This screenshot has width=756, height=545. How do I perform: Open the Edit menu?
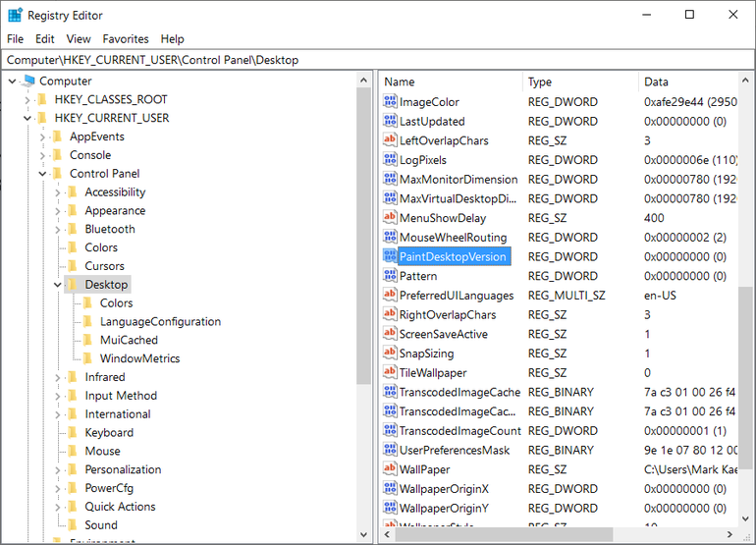click(45, 39)
